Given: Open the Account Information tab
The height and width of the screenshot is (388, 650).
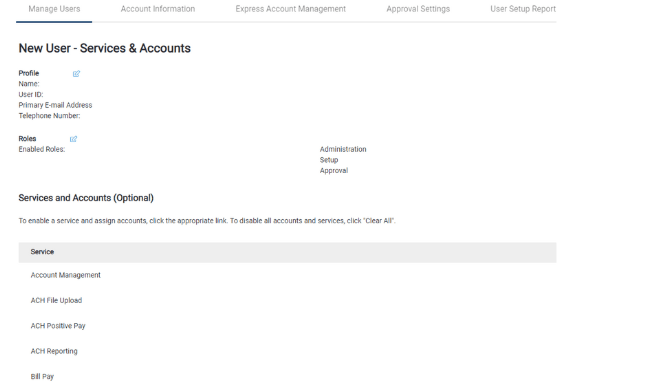Looking at the screenshot, I should pyautogui.click(x=158, y=9).
